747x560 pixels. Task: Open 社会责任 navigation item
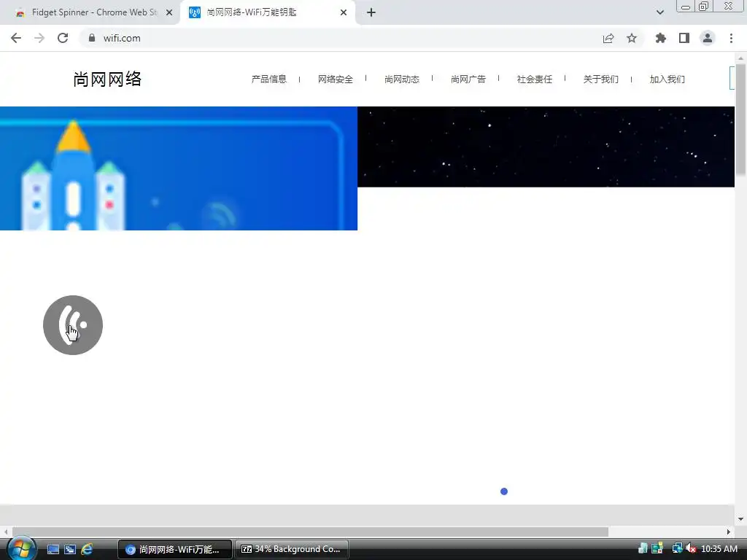point(535,79)
